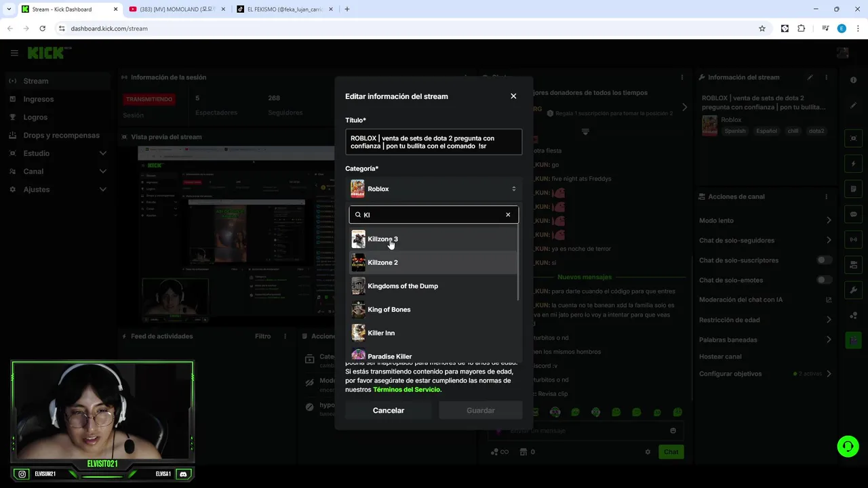Select King of Bones category
This screenshot has width=868, height=488.
click(433, 310)
